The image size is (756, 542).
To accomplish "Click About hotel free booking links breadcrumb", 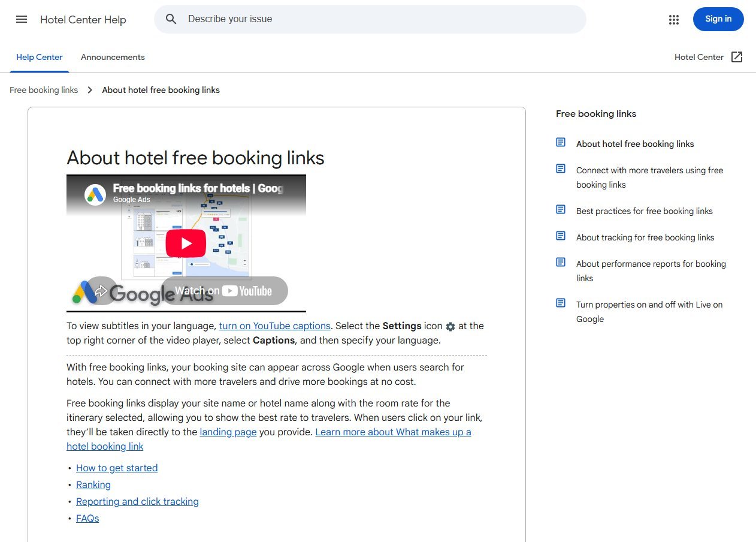I will pyautogui.click(x=161, y=90).
